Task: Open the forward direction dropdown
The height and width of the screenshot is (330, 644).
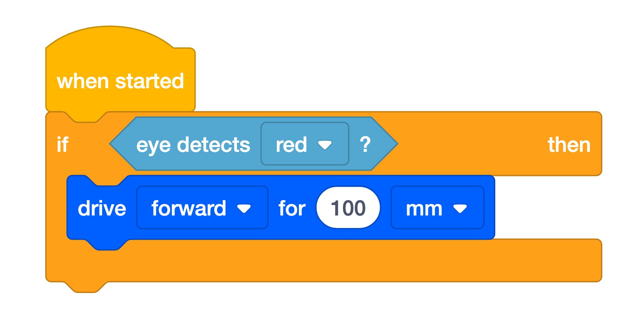Action: [202, 208]
